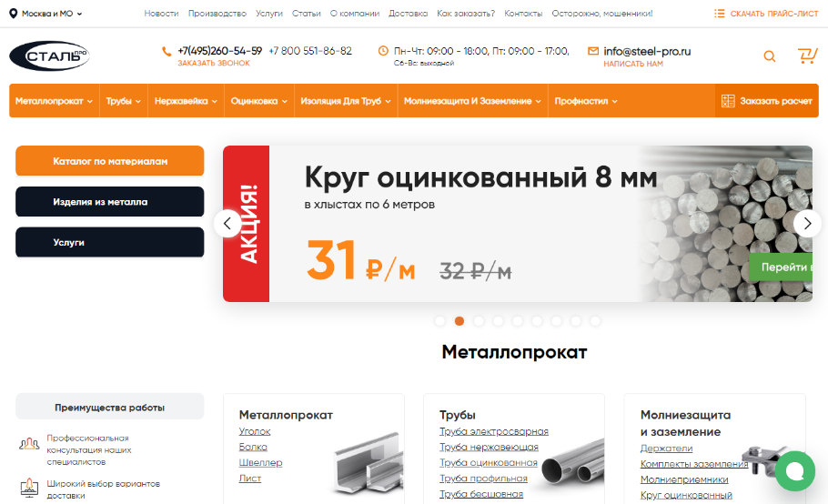Viewport: 828px width, 504px height.
Task: Open the site search magnifier icon
Action: coord(770,55)
